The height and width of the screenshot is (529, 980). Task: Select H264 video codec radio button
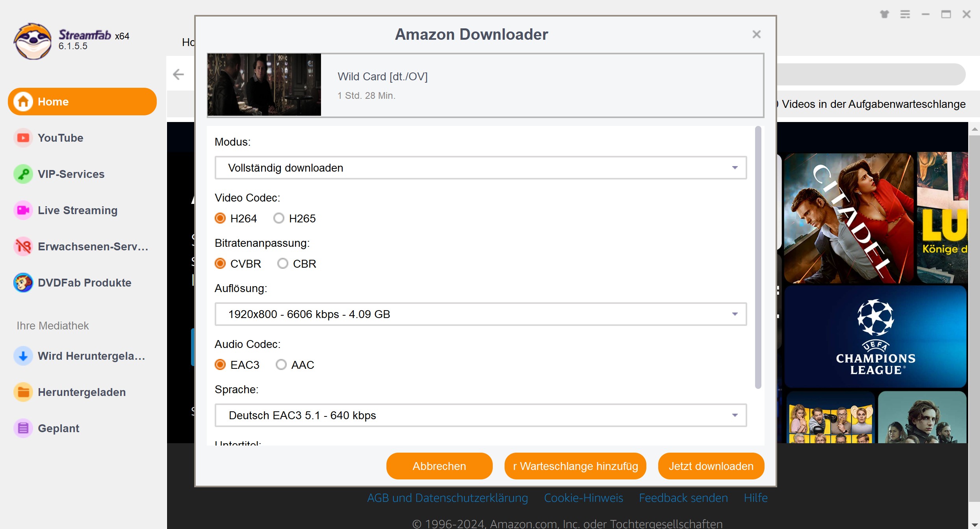click(219, 218)
